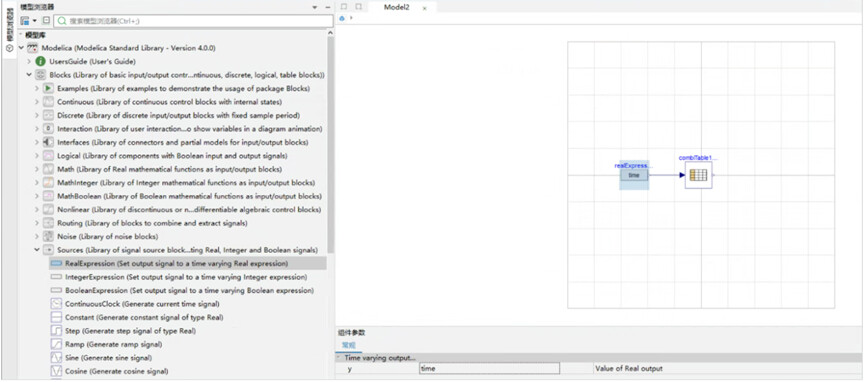Click the Logical package icon

tap(48, 155)
